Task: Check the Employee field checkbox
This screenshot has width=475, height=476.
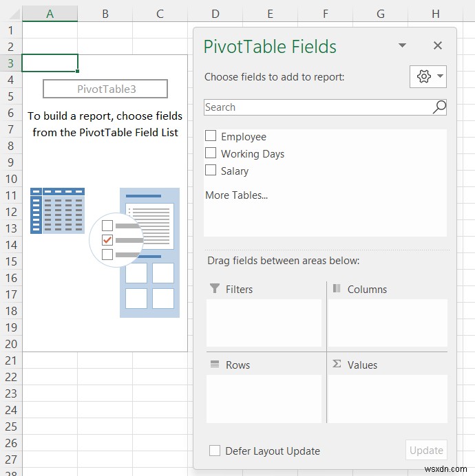Action: tap(211, 136)
